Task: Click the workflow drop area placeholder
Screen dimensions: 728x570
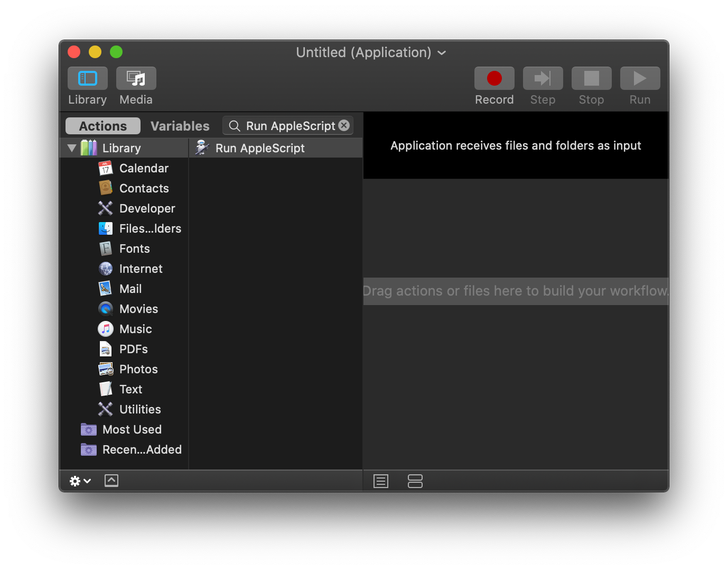Action: 516,291
